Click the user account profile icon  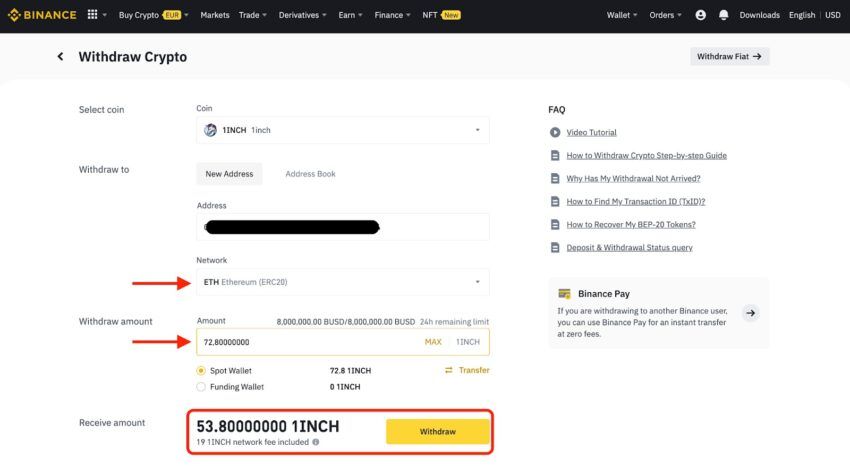700,15
